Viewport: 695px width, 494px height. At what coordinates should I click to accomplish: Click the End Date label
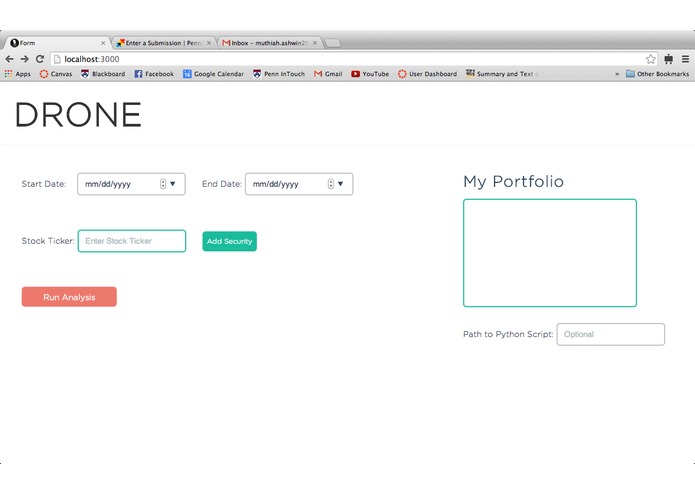222,184
